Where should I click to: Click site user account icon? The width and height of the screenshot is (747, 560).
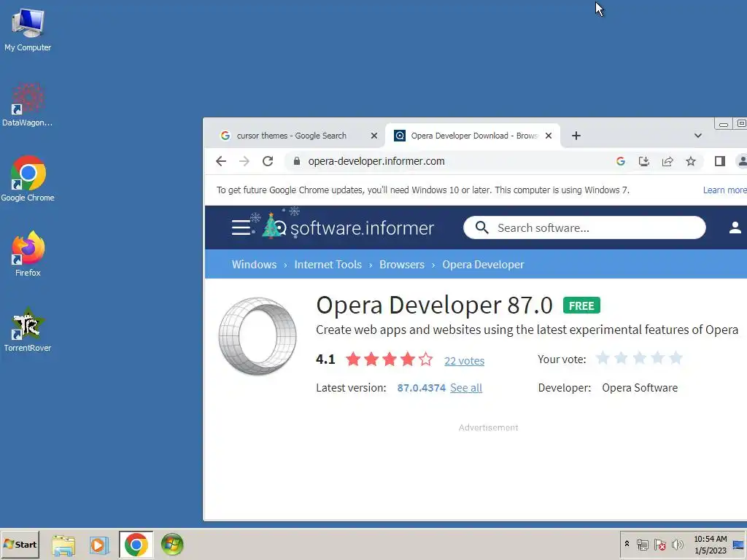click(x=735, y=227)
